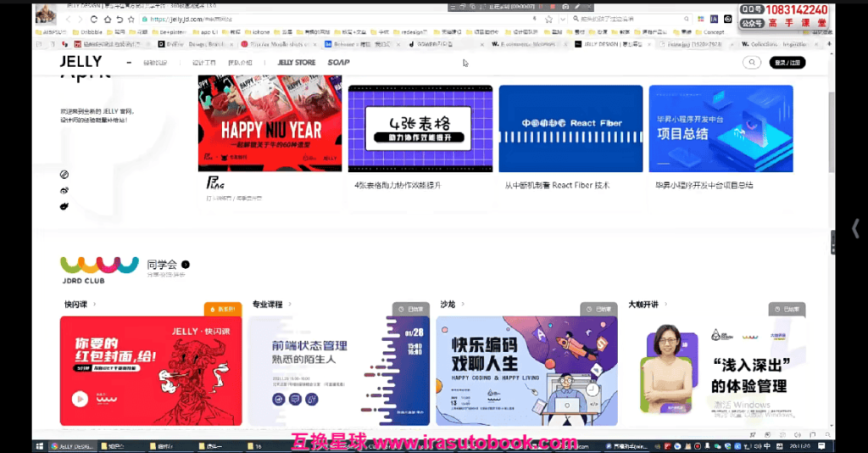Click the orange new-series badge on 快闪课
868x453 pixels.
223,309
